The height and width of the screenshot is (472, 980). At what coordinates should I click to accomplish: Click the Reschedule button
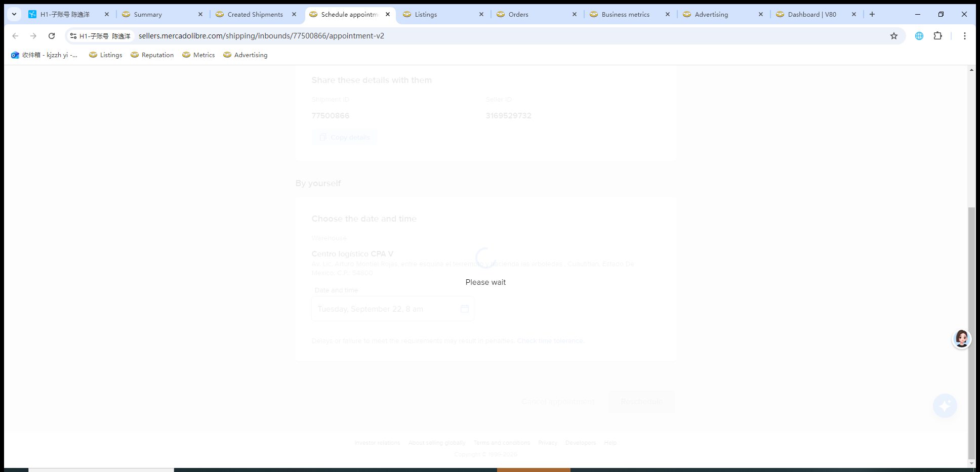pos(641,401)
